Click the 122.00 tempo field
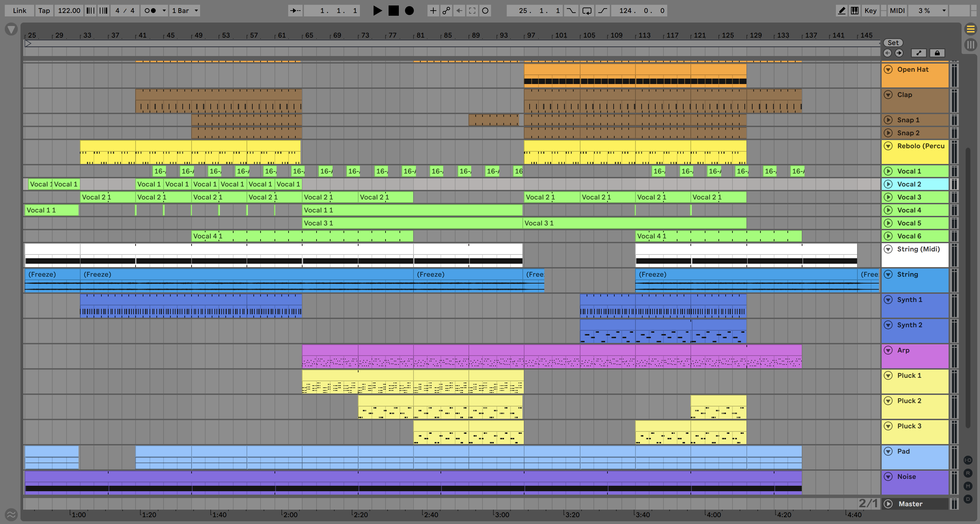980x524 pixels. tap(69, 11)
